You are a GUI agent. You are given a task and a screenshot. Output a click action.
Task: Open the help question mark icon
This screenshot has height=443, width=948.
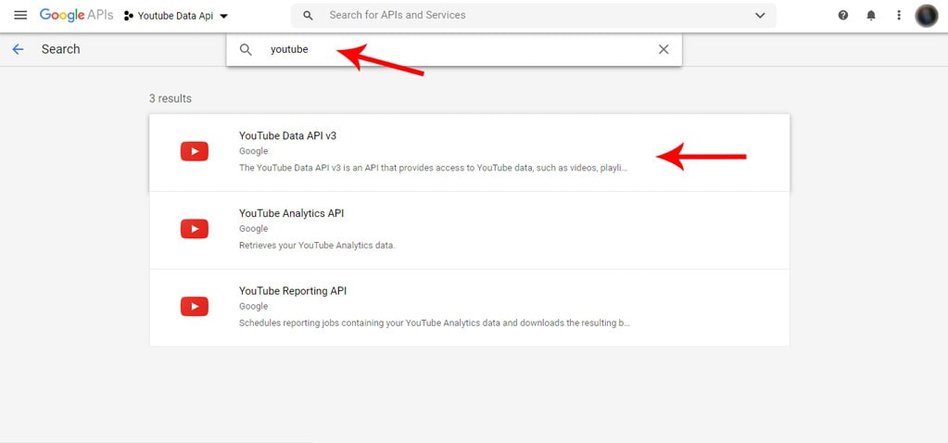coord(843,16)
